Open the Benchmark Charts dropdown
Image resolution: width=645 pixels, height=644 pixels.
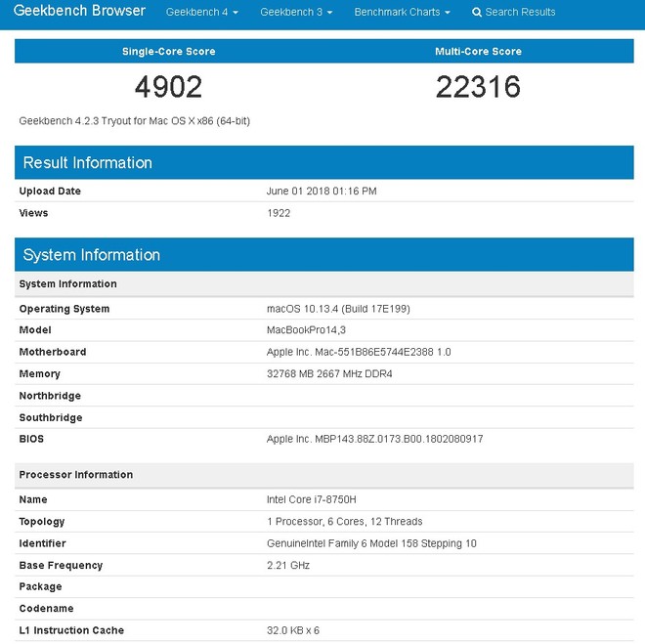coord(402,13)
